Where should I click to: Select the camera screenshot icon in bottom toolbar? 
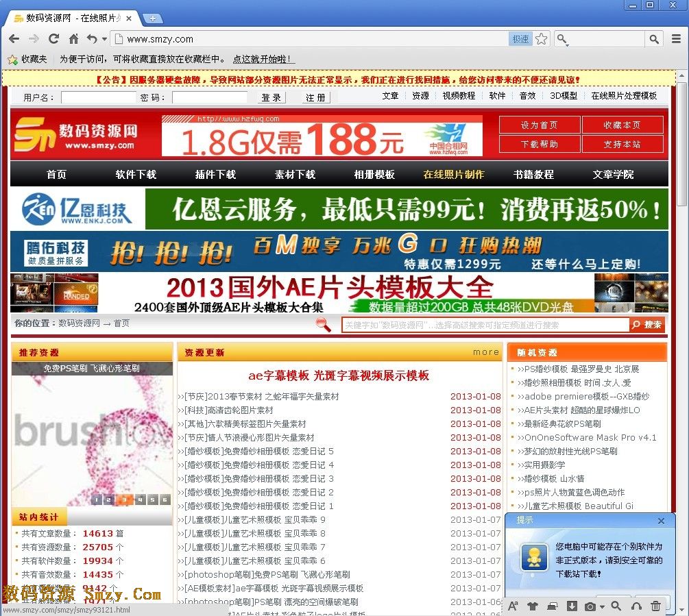(590, 606)
